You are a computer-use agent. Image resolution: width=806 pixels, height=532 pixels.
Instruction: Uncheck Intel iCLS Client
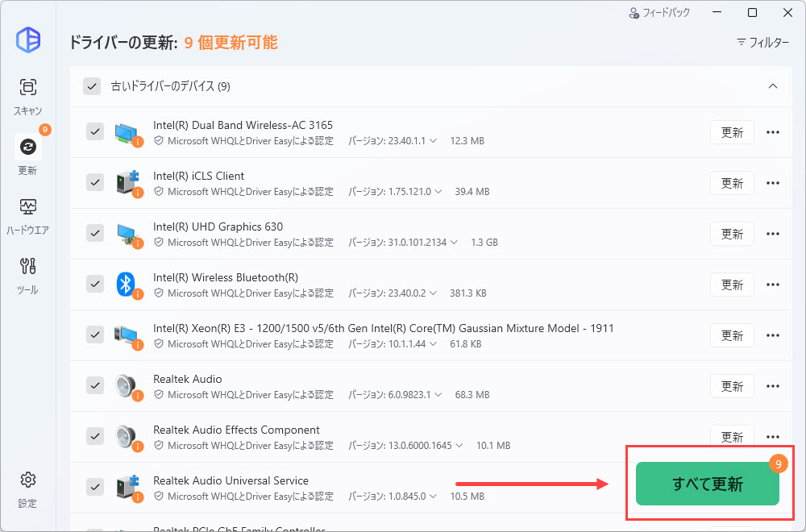click(x=95, y=182)
